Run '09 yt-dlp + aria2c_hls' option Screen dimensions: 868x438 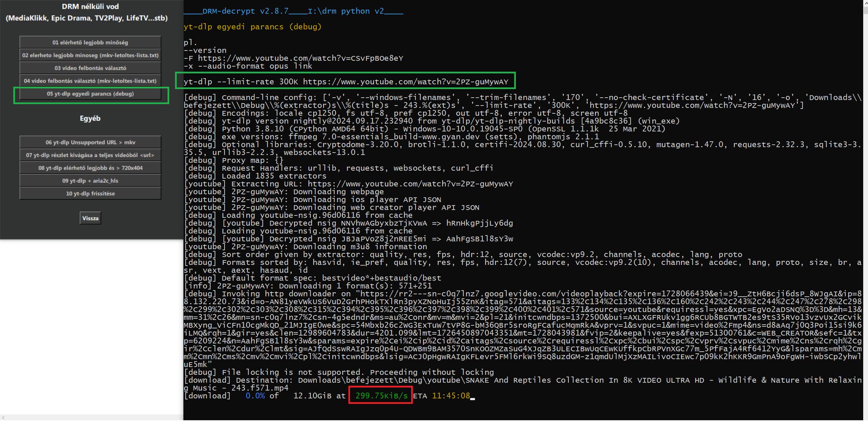tap(90, 181)
